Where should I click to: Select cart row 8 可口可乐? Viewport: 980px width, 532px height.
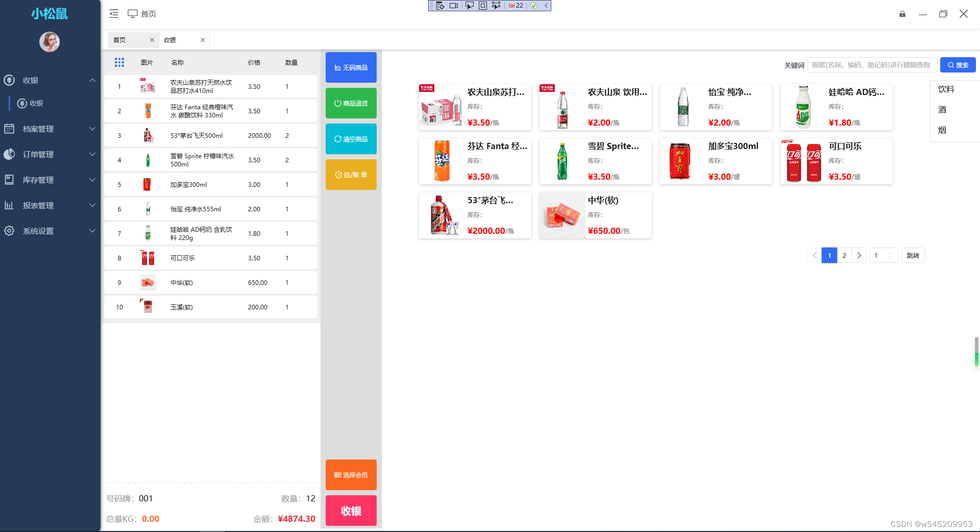pyautogui.click(x=211, y=258)
